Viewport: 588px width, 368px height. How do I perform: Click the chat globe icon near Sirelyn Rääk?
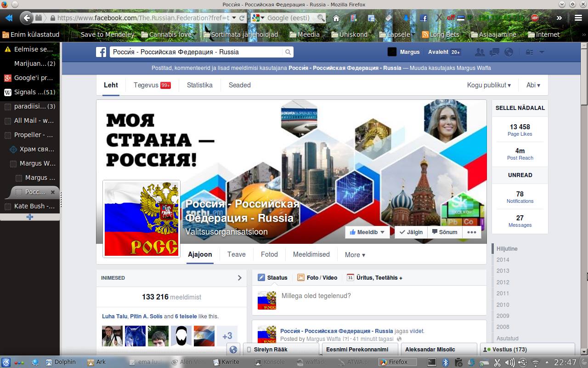233,350
